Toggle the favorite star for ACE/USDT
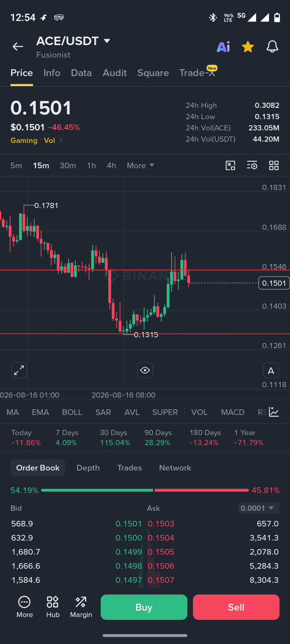The width and height of the screenshot is (290, 644). 248,47
